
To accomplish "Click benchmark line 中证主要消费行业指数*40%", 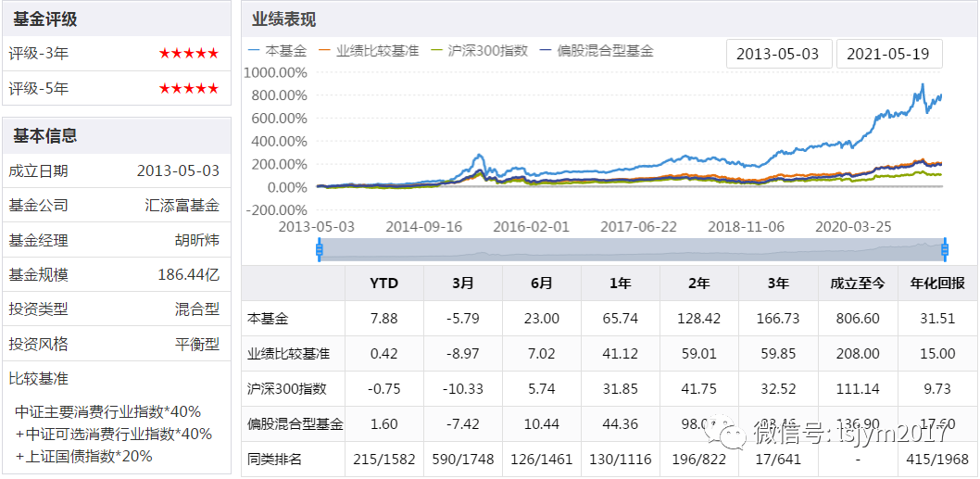I will point(107,412).
